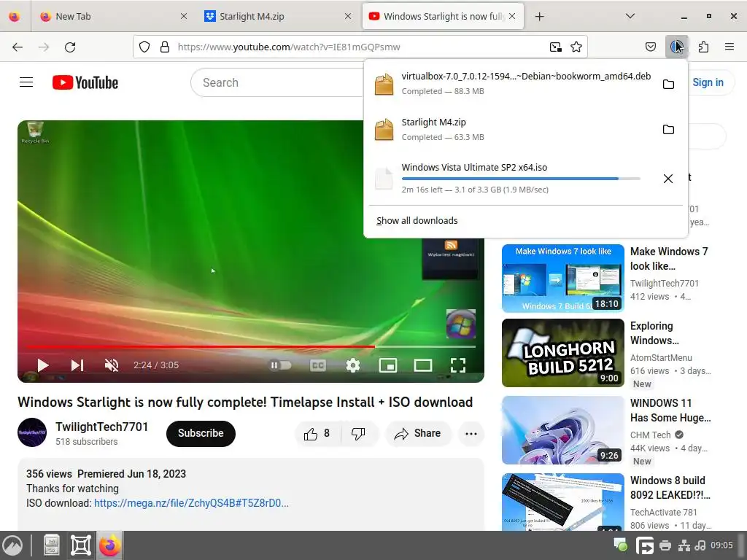Subscribe to TwilightTech7701 channel
The image size is (747, 560).
[201, 433]
